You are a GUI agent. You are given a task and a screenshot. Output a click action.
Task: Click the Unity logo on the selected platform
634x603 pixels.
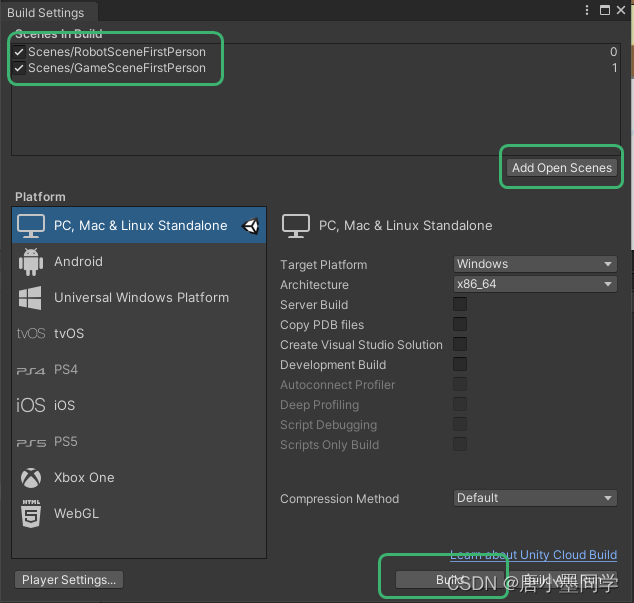[250, 226]
